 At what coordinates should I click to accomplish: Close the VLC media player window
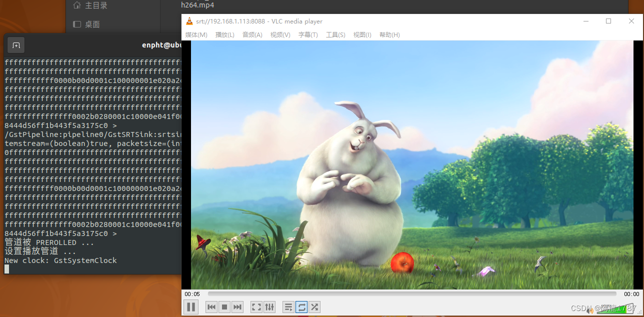(631, 21)
